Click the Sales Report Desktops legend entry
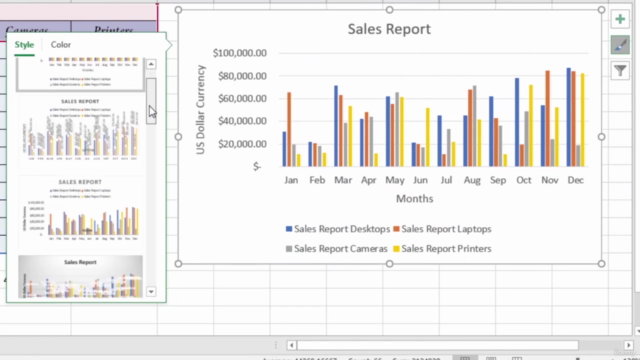 coord(338,229)
